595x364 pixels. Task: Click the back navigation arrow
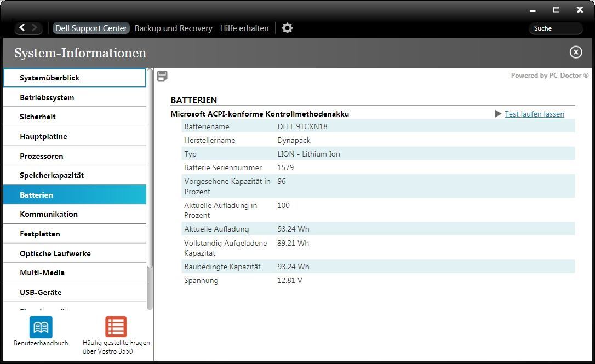click(22, 28)
